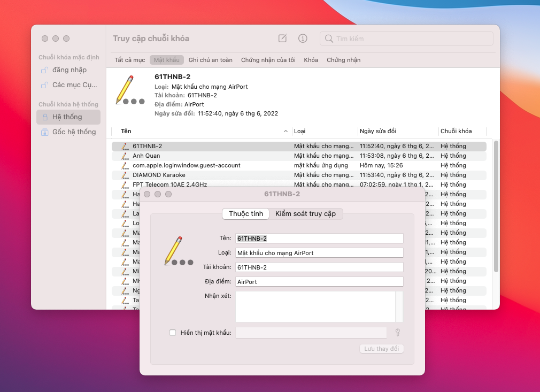
Task: Click the padlock icon beside Các mục Cụ...
Action: pos(44,84)
